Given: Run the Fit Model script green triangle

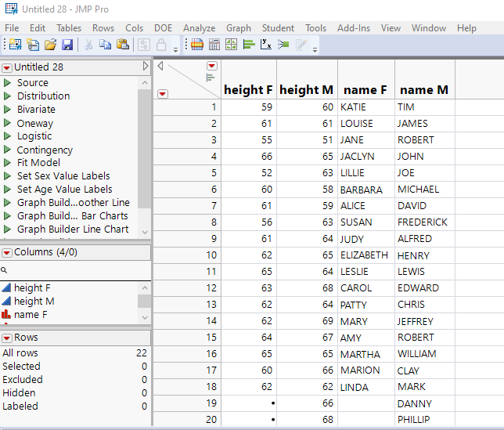Looking at the screenshot, I should pos(7,163).
